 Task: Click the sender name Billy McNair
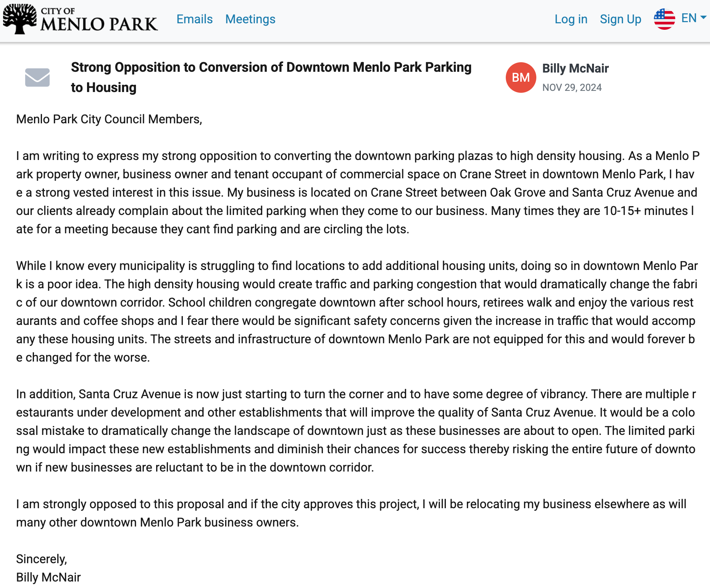pos(575,68)
